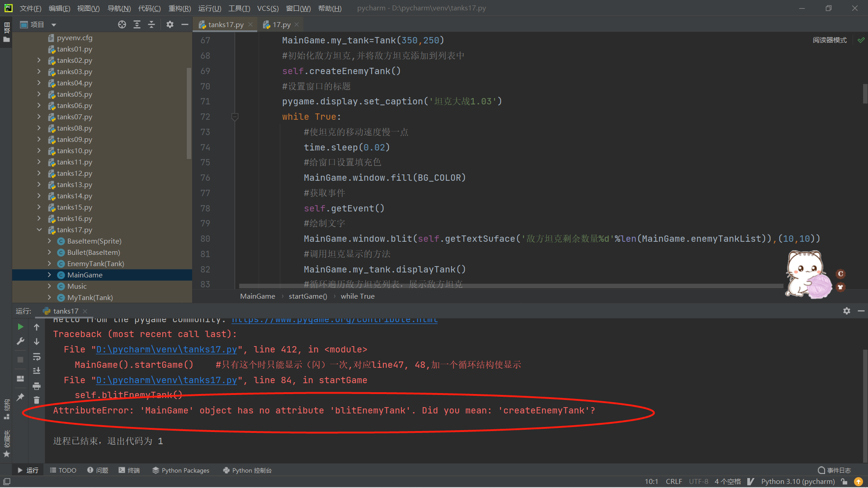Open the 重构(R) menu
The width and height of the screenshot is (868, 488).
(179, 9)
